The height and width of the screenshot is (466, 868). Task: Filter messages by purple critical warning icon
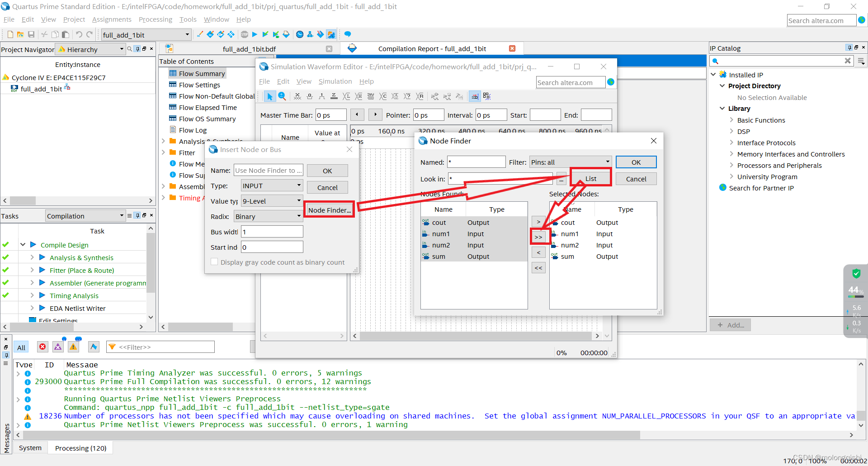pos(58,347)
